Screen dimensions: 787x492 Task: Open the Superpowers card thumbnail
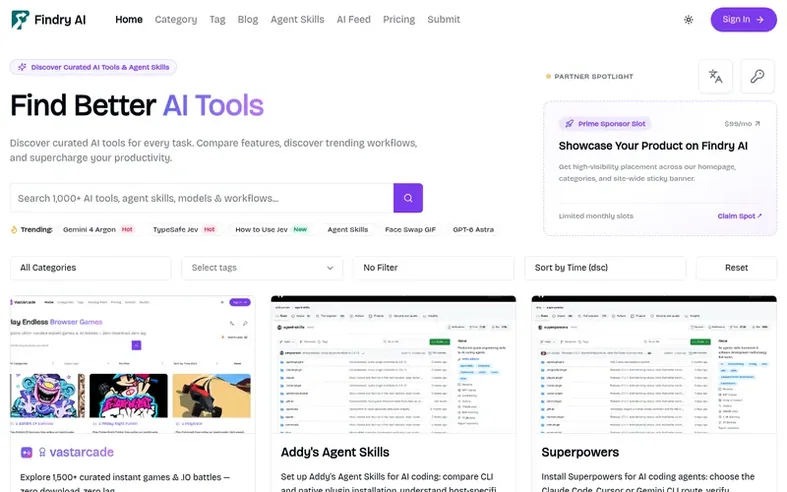pos(654,364)
